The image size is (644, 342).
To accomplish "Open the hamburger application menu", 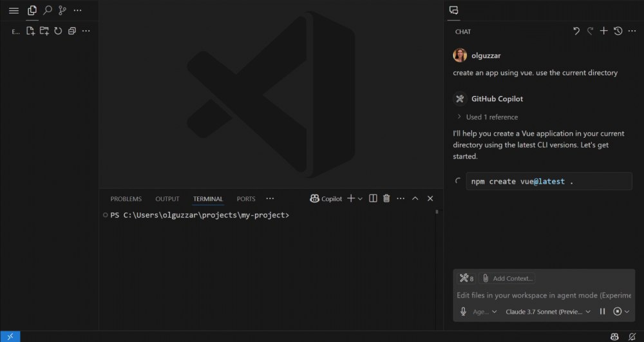I will (14, 11).
